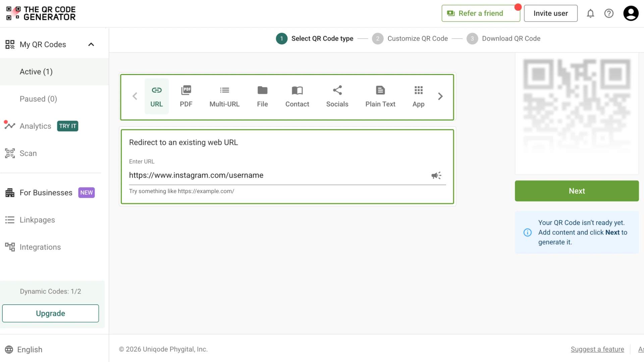Collapse the My QR Codes section
644x362 pixels.
pyautogui.click(x=91, y=45)
